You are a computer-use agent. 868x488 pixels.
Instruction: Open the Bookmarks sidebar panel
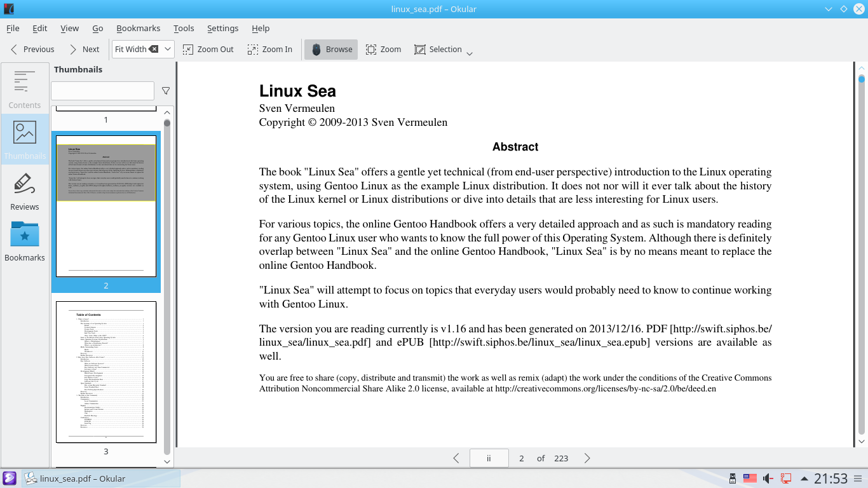pos(25,241)
